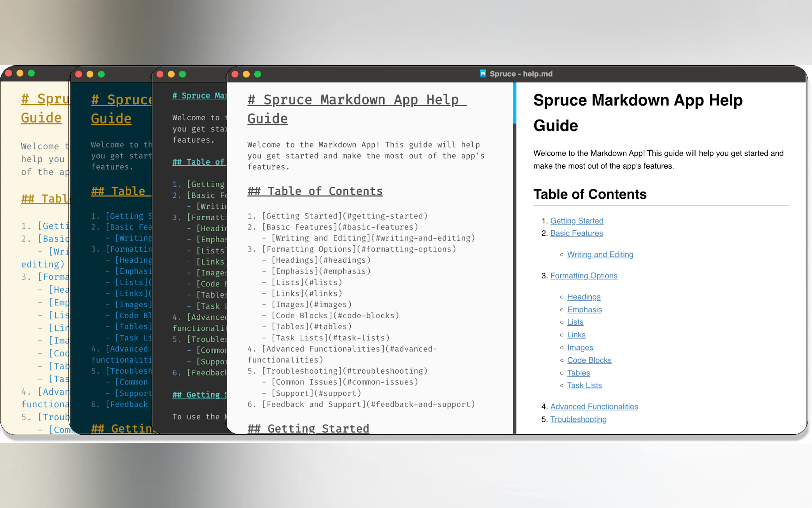This screenshot has width=812, height=508.
Task: Close the Spruce help.md window
Action: coord(235,74)
